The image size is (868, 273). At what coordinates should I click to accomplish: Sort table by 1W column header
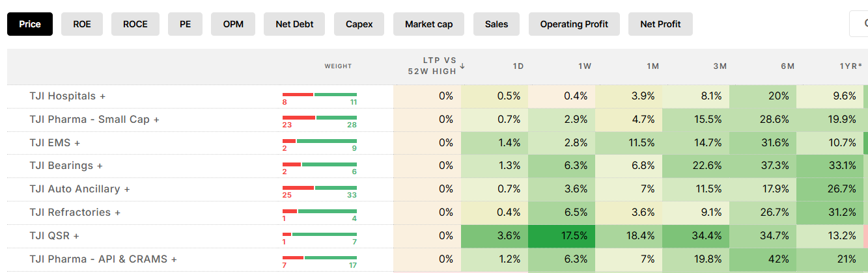point(585,66)
